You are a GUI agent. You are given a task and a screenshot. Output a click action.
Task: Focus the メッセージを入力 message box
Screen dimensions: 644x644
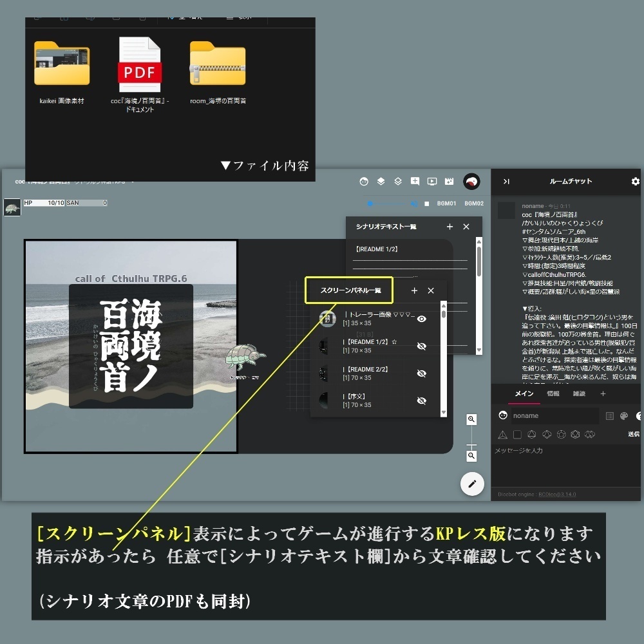pyautogui.click(x=566, y=465)
